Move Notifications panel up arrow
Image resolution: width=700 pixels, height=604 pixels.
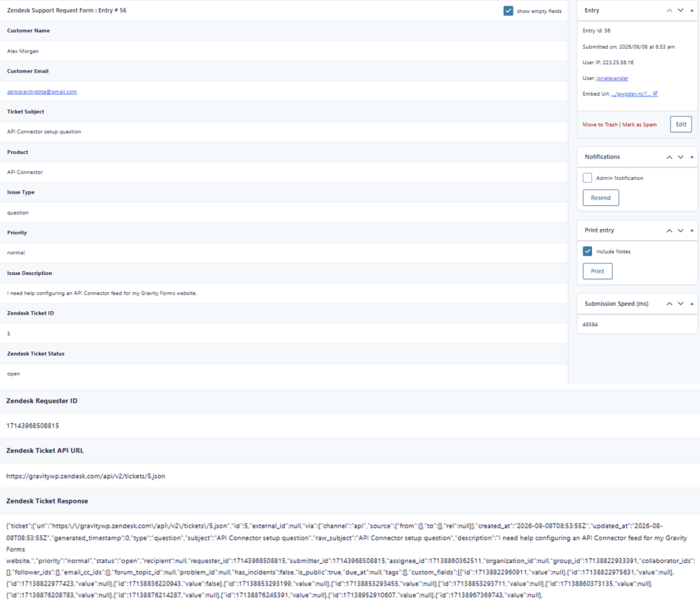(x=669, y=157)
